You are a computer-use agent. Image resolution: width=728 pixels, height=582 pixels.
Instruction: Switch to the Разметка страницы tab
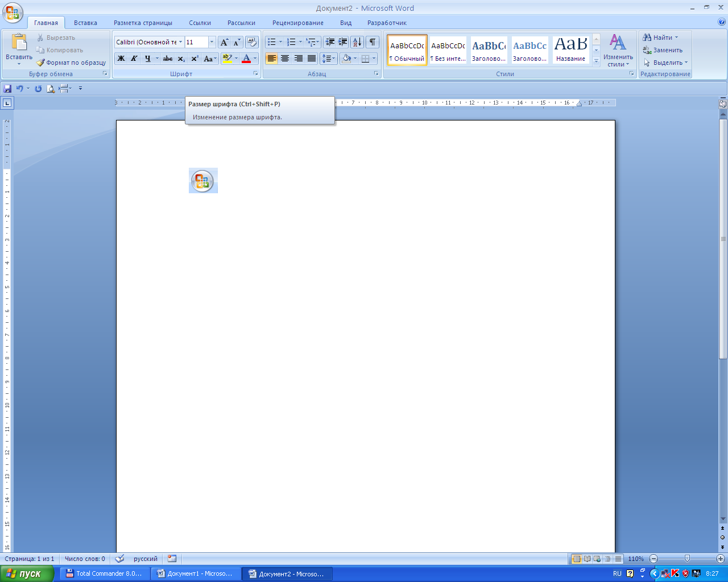pos(143,23)
